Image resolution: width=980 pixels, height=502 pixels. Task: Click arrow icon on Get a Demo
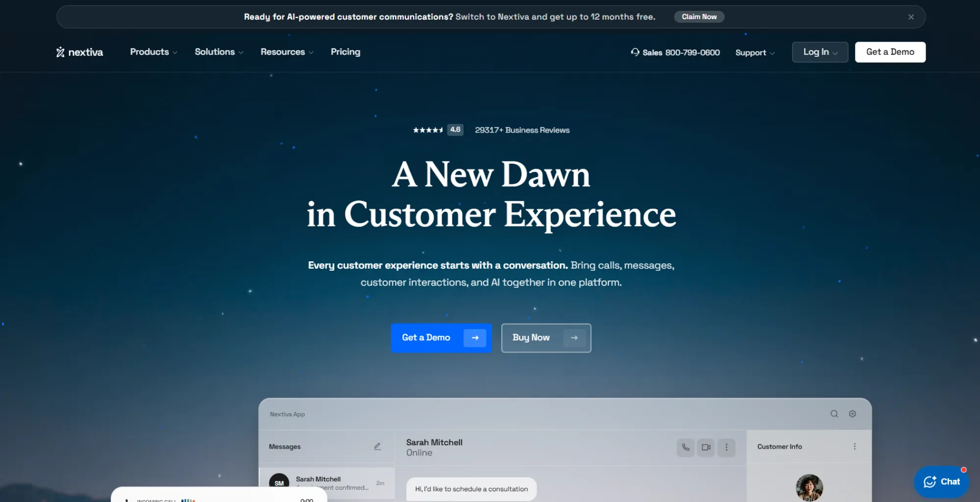point(475,338)
